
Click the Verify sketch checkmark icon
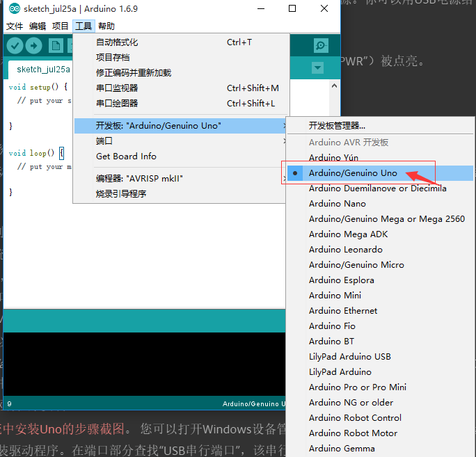click(15, 46)
